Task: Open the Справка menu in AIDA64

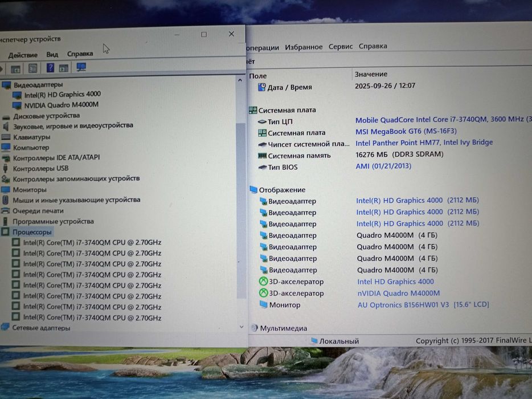Action: [x=373, y=46]
